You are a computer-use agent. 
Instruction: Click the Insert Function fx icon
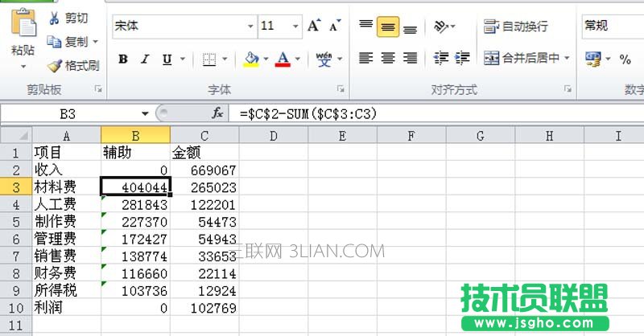(x=217, y=113)
